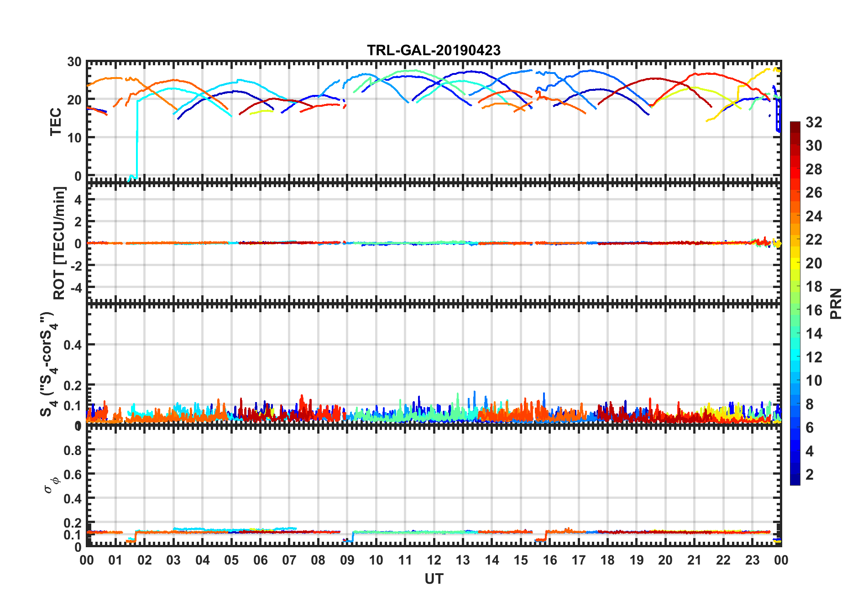Click the "UT" x-axis label

point(434,579)
